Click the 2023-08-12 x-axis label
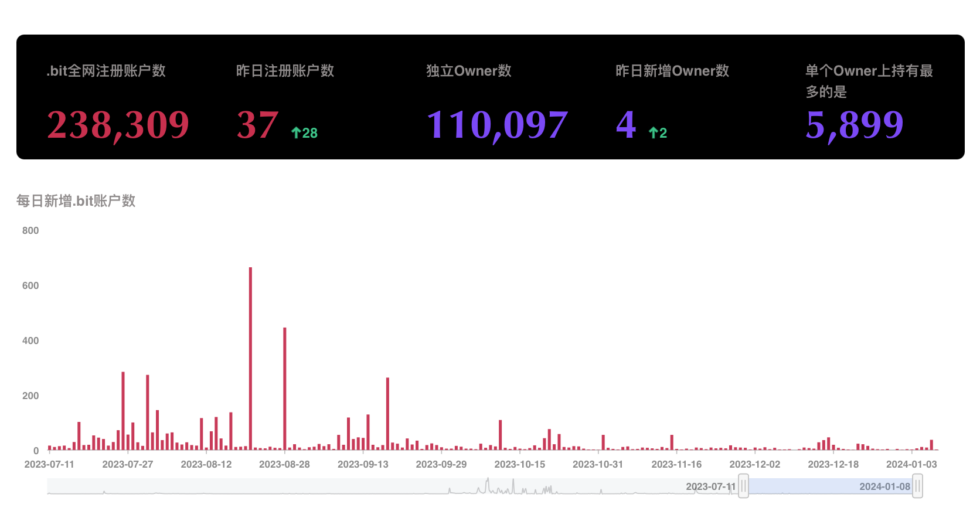The height and width of the screenshot is (511, 980). click(206, 465)
